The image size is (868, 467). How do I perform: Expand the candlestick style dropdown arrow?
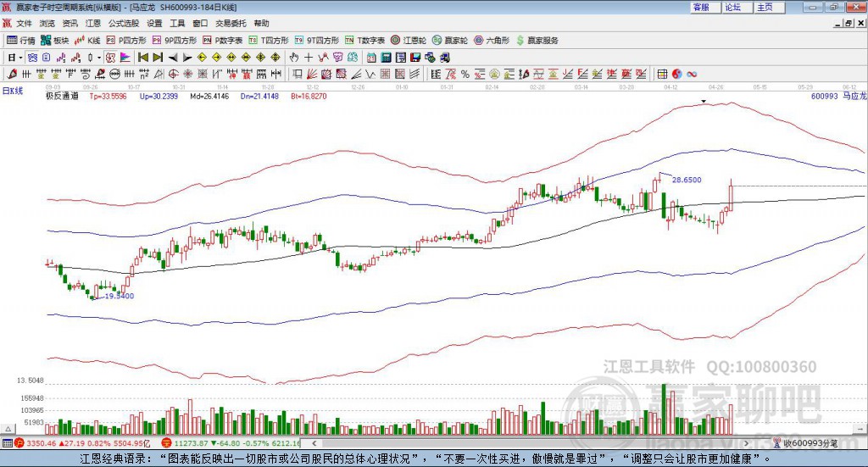point(99,58)
